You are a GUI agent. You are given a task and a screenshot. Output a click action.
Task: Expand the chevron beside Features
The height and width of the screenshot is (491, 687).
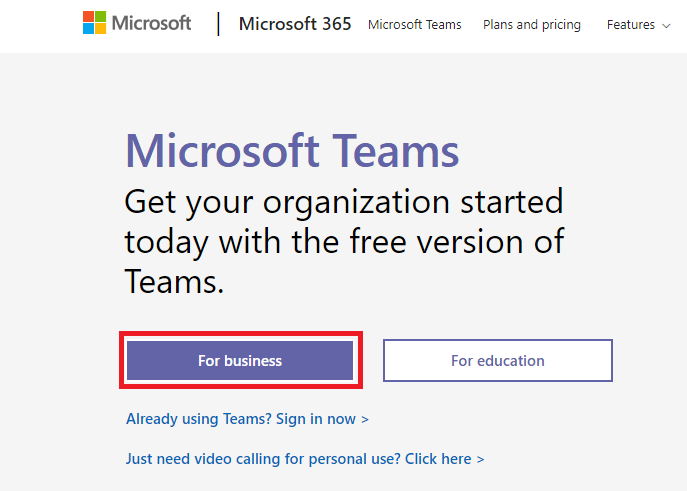click(666, 26)
